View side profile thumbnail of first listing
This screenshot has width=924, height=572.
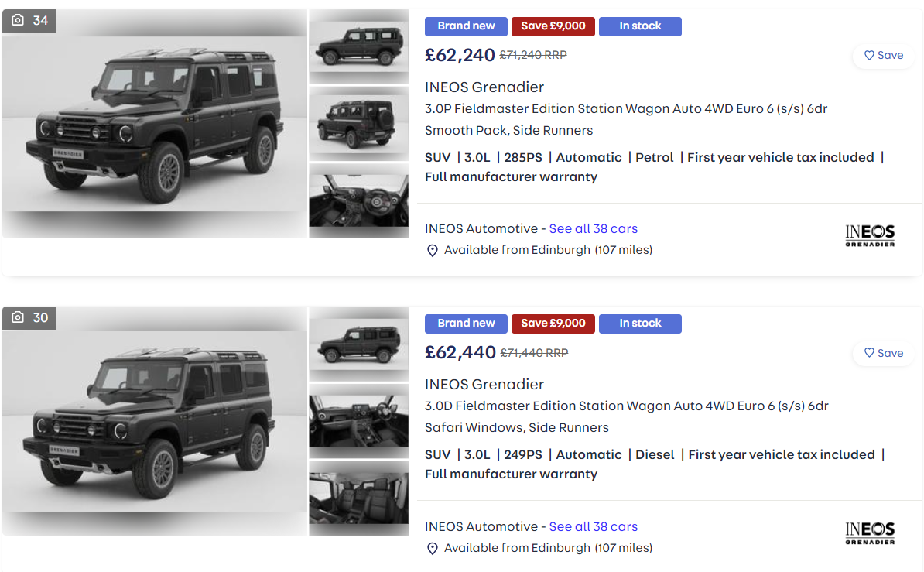click(359, 47)
